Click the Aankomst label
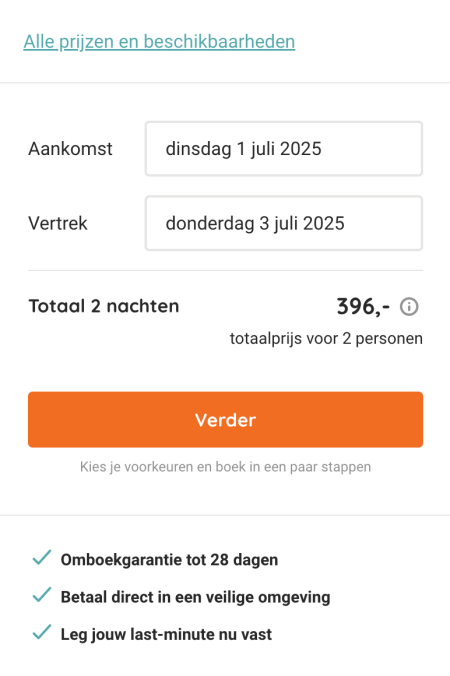Viewport: 450px width, 676px height. coord(70,149)
